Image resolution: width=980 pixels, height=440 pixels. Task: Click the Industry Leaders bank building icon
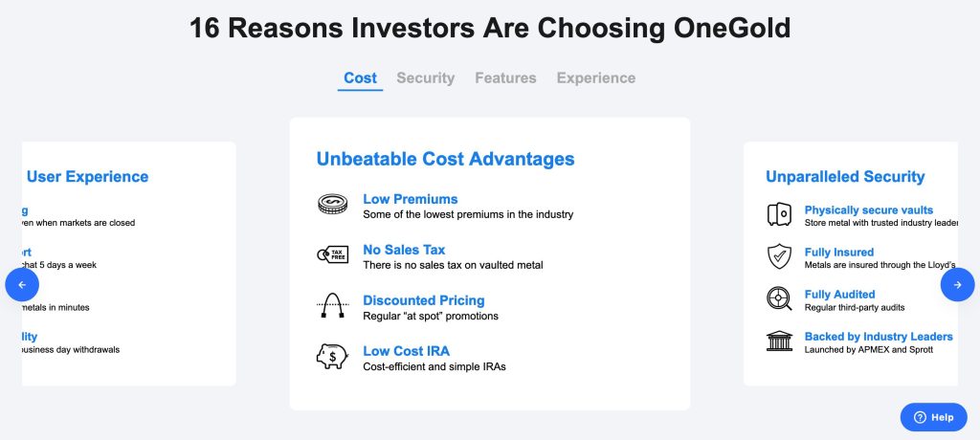pyautogui.click(x=779, y=341)
